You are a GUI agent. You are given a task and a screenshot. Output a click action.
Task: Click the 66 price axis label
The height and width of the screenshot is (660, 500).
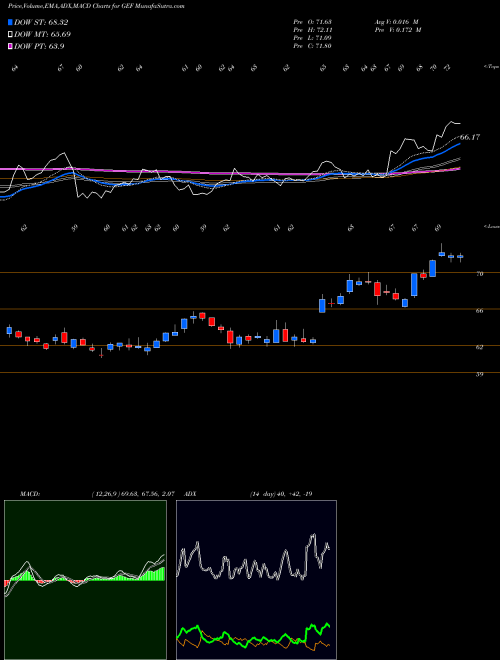click(x=479, y=311)
